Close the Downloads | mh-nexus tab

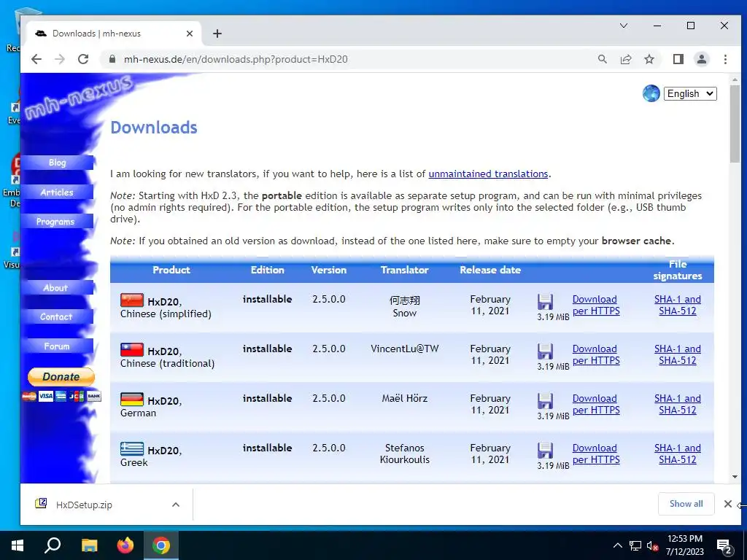click(190, 34)
